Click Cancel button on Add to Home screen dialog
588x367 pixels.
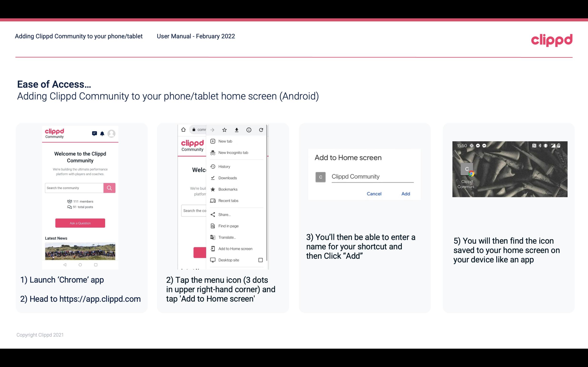[374, 194]
